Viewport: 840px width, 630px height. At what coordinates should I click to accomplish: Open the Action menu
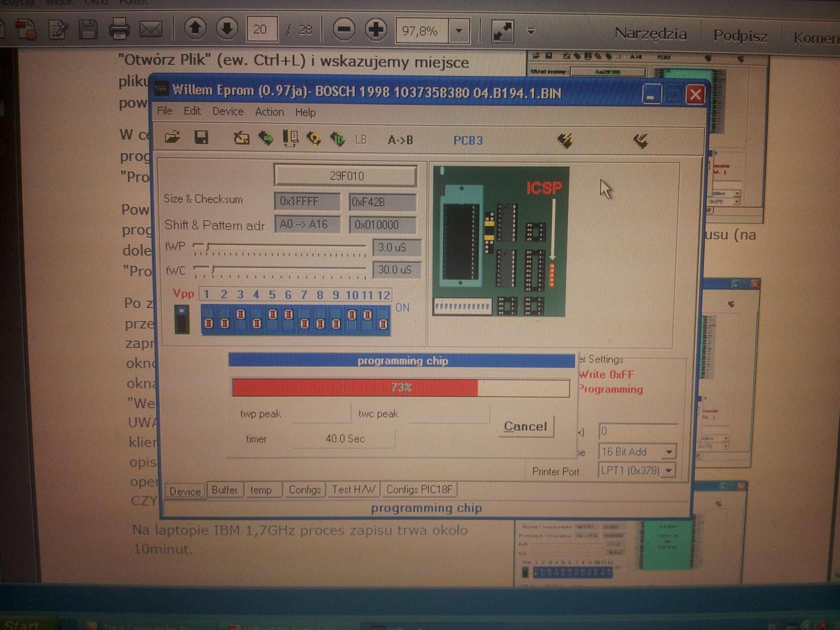(269, 112)
